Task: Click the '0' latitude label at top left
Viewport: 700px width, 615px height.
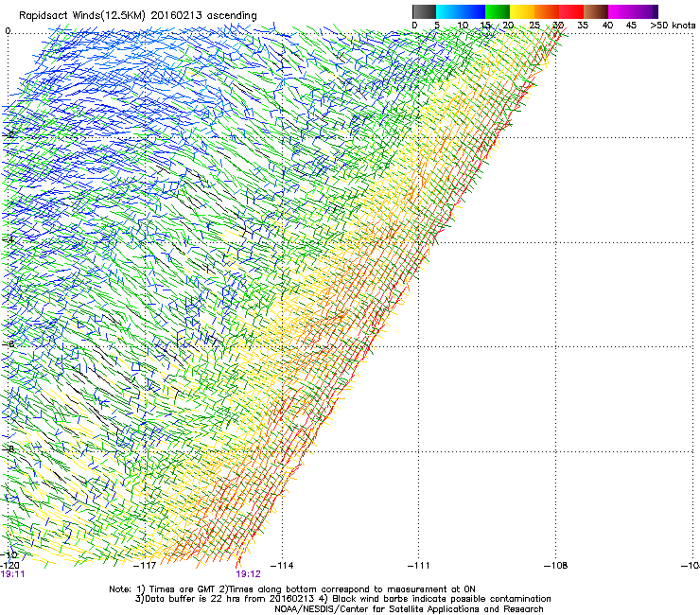Action: pyautogui.click(x=8, y=31)
